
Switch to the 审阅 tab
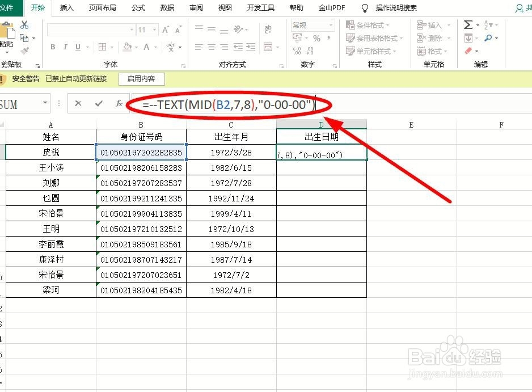click(196, 8)
